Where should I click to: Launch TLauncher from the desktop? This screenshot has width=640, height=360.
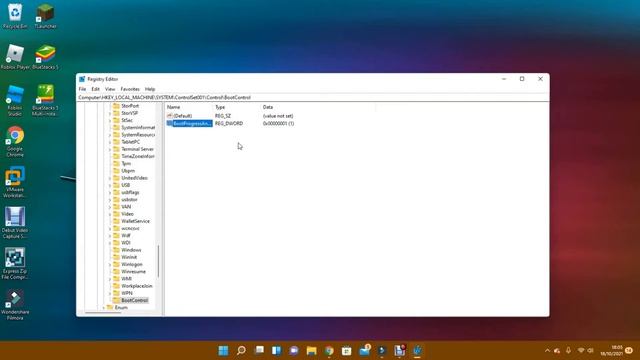(45, 16)
